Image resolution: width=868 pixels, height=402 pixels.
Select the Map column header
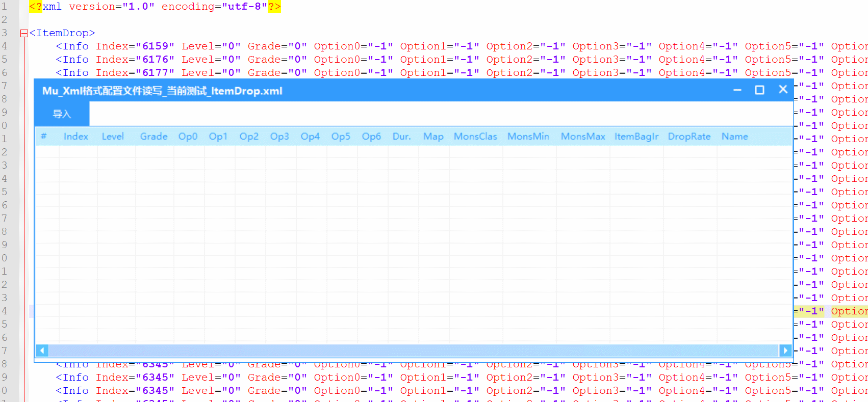tap(433, 137)
